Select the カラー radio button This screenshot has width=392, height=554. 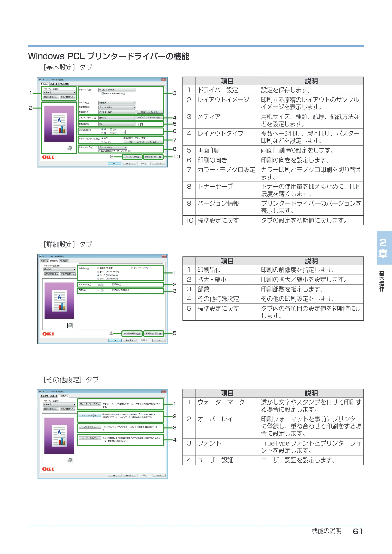102,138
